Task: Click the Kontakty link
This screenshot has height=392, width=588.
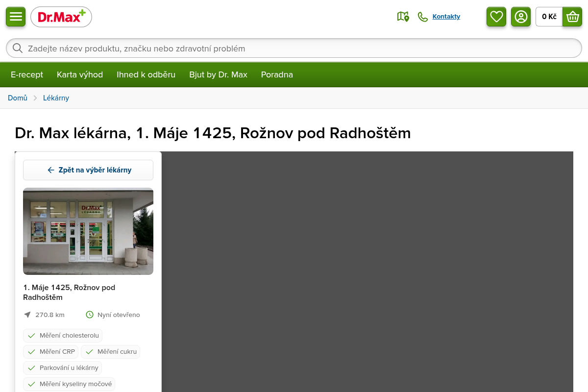Action: click(446, 17)
